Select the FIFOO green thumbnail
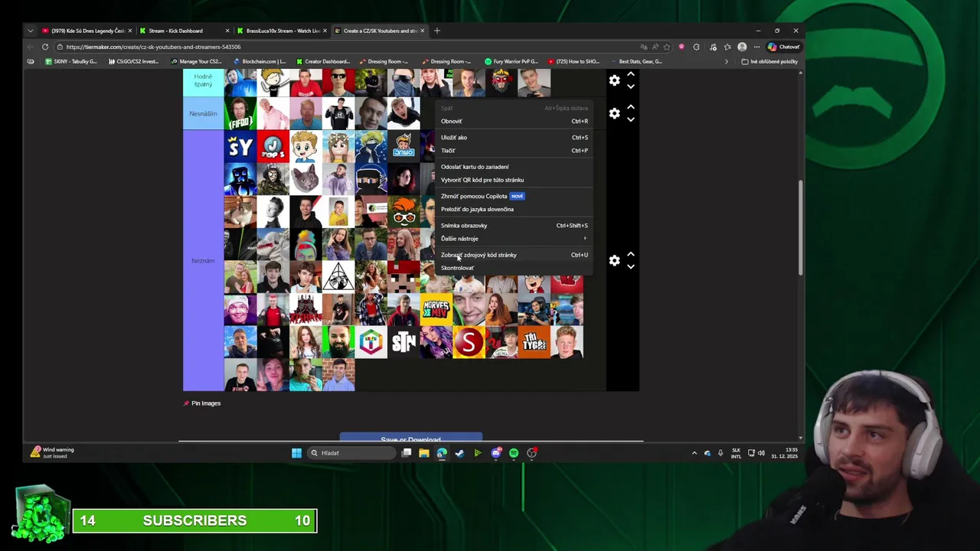Viewport: 980px width, 551px height. (x=240, y=113)
